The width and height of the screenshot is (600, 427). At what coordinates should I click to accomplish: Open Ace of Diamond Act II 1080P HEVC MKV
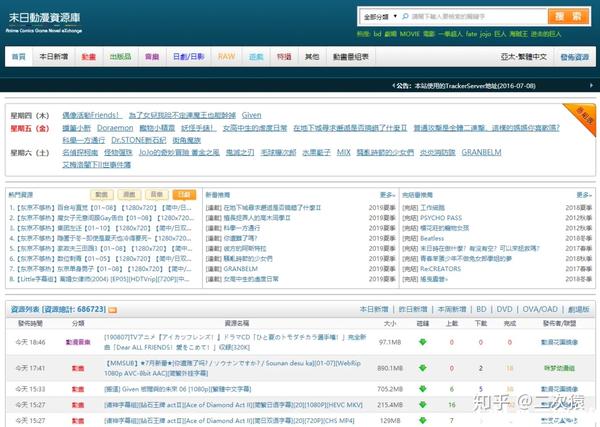(233, 405)
